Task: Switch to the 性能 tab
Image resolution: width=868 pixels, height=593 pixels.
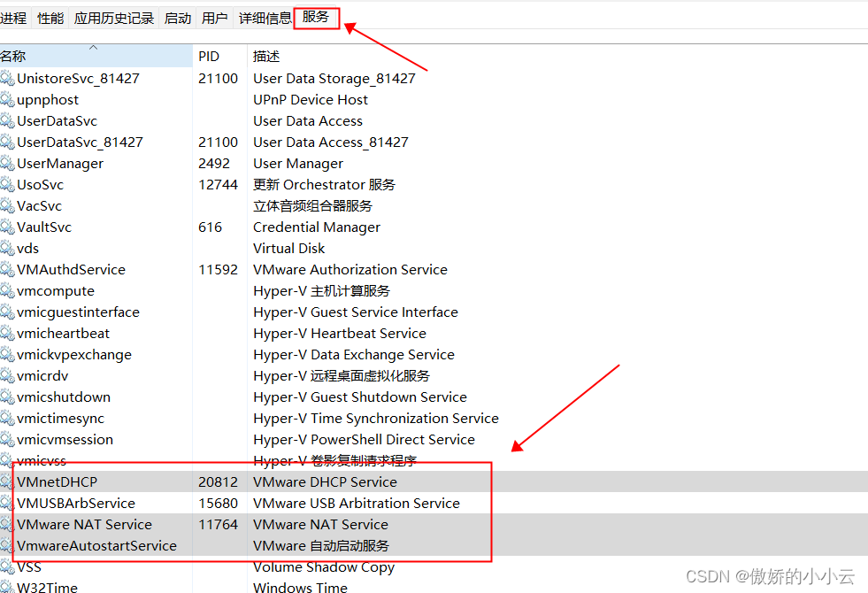Action: (x=50, y=19)
